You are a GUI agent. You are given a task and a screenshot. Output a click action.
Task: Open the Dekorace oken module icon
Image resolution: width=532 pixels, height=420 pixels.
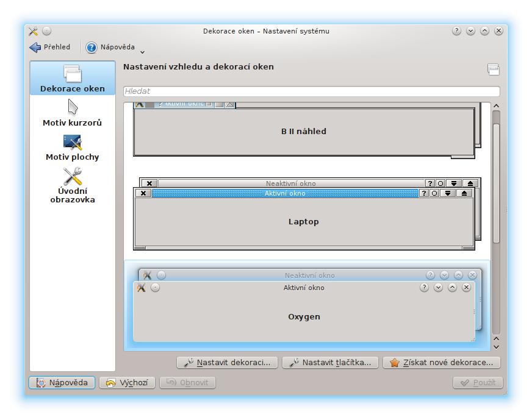point(72,74)
